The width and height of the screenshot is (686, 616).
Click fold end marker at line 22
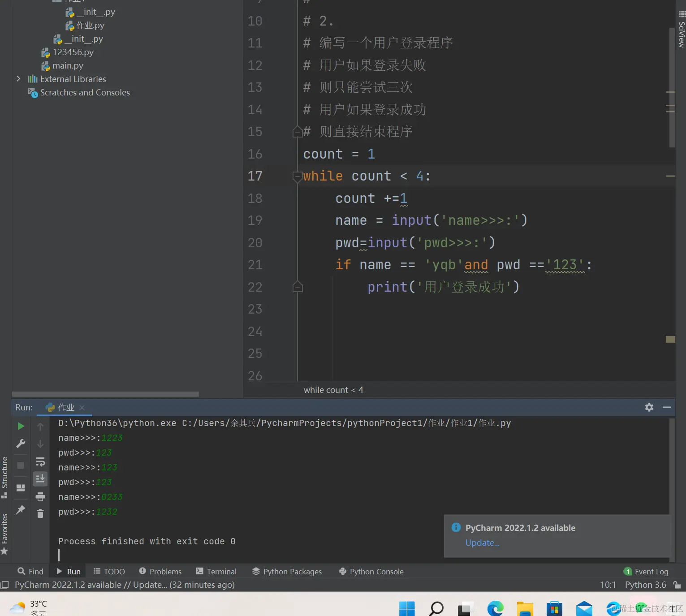pyautogui.click(x=298, y=287)
